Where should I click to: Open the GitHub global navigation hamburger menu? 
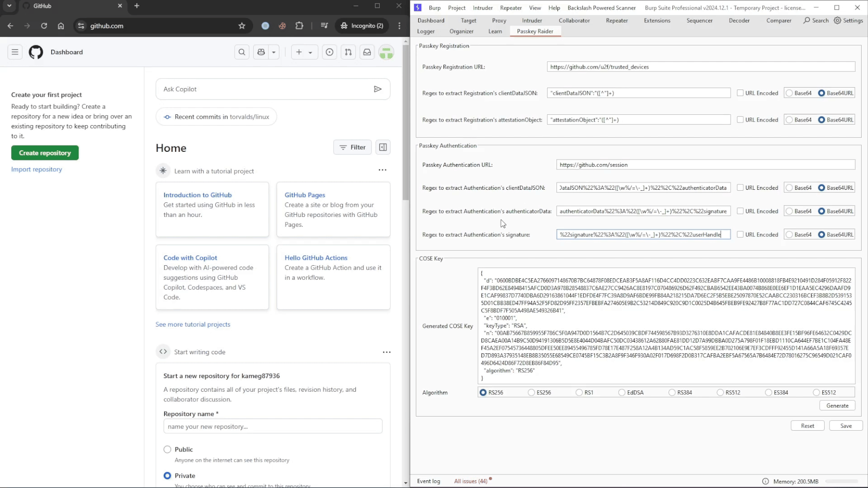(x=15, y=52)
